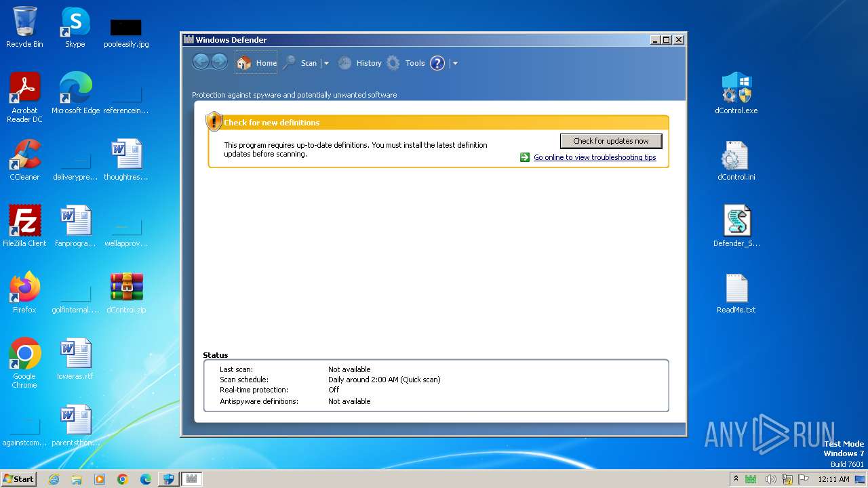Viewport: 868px width, 488px height.
Task: Click the Help question mark icon
Action: (x=437, y=63)
